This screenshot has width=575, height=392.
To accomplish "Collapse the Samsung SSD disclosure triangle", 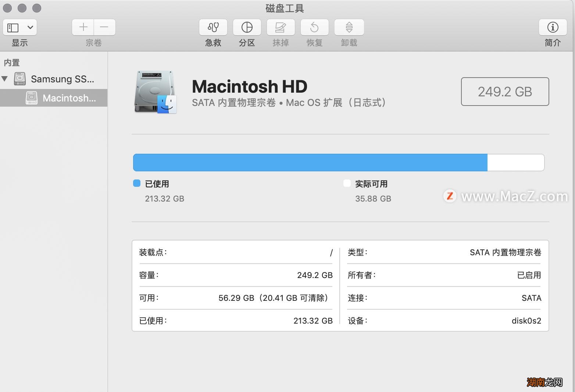I will point(5,79).
